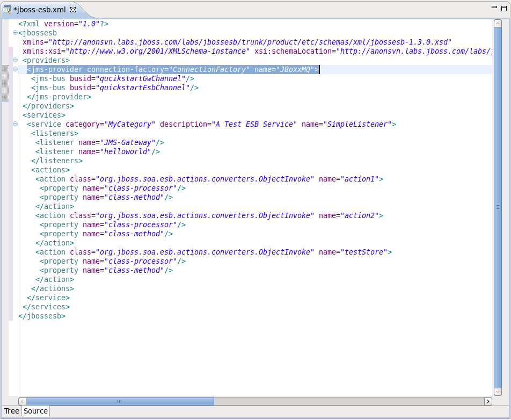This screenshot has height=420, width=511.
Task: Fold the jms-provider element block
Action: [x=15, y=69]
